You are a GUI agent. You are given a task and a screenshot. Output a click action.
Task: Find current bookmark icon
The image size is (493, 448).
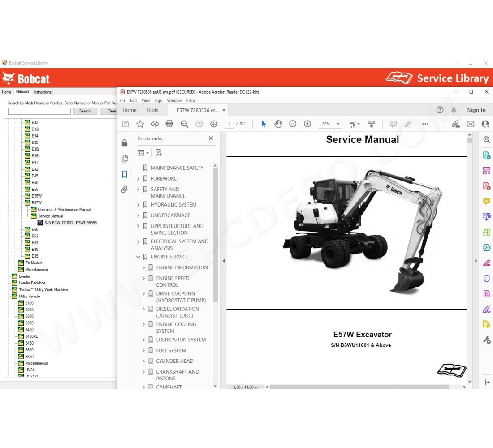tap(159, 153)
